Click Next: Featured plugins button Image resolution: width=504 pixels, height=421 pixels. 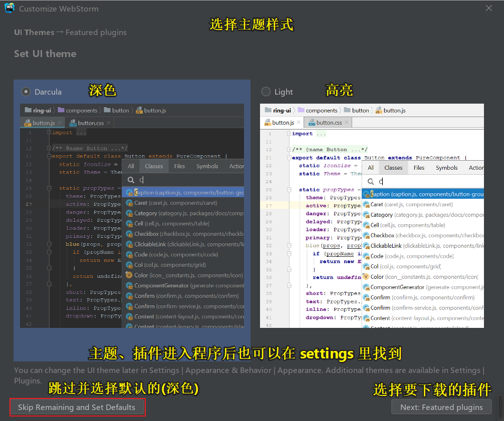441,407
